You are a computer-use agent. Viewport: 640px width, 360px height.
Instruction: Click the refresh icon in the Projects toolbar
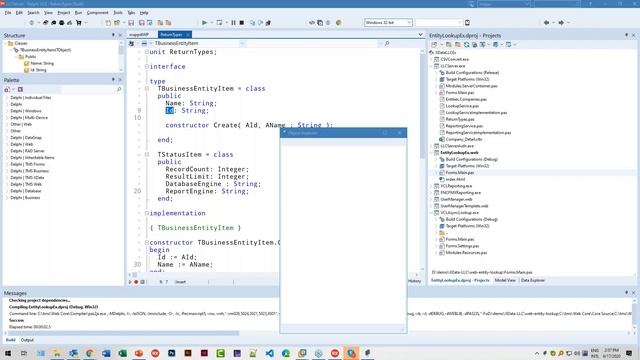click(466, 44)
